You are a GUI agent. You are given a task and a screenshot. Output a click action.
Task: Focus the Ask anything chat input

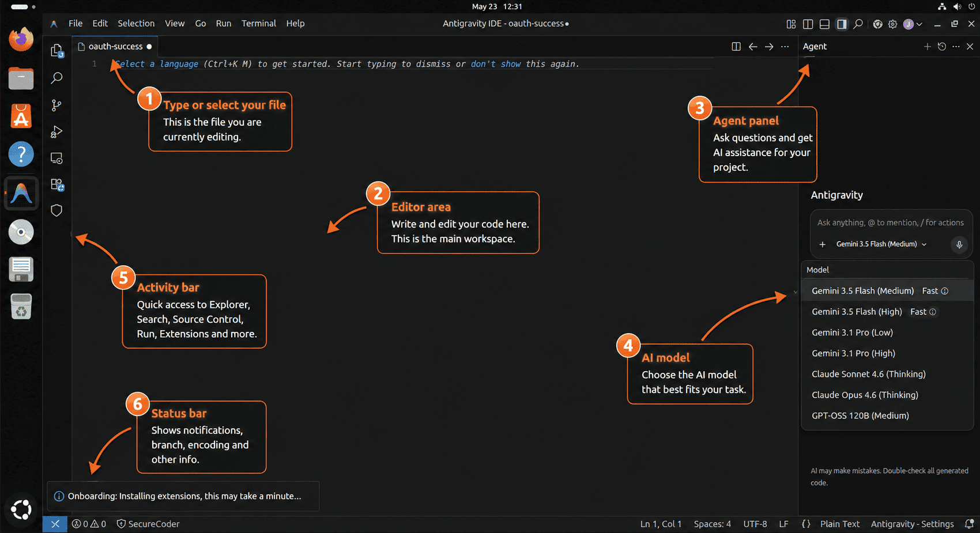(890, 222)
